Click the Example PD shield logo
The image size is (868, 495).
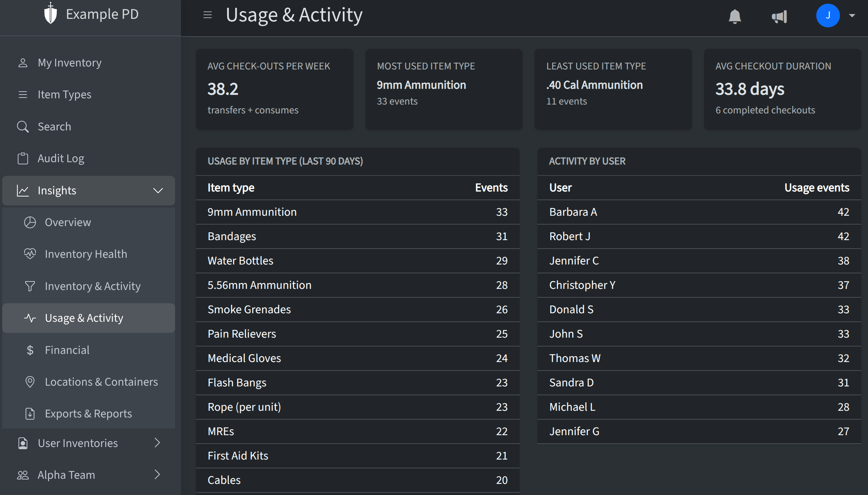tap(50, 14)
